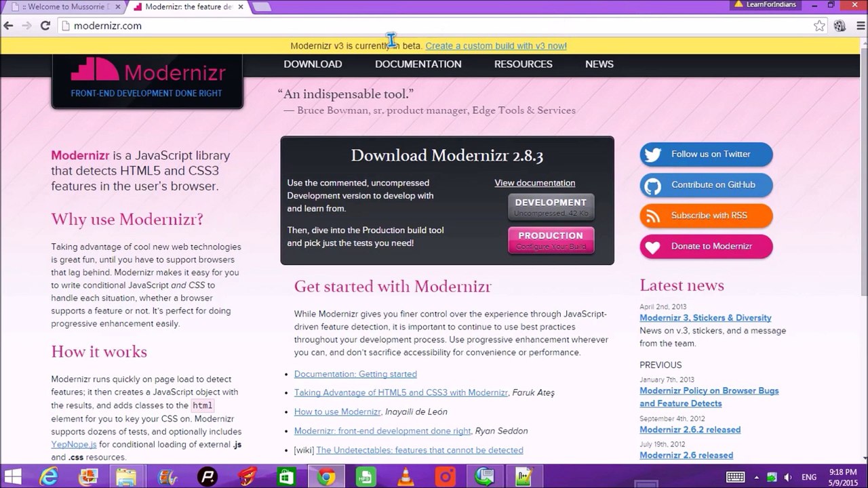Bookmark this page with the star icon
This screenshot has width=868, height=488.
tap(819, 26)
